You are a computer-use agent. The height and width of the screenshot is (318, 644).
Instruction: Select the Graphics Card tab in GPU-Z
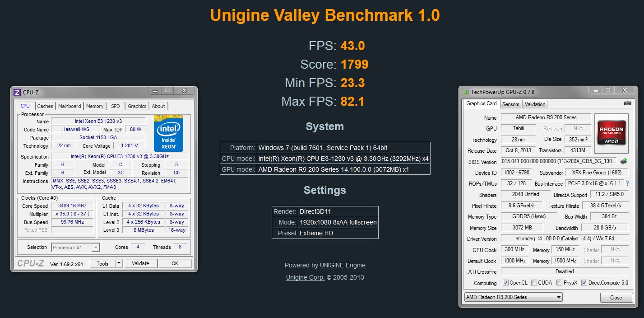coord(482,103)
